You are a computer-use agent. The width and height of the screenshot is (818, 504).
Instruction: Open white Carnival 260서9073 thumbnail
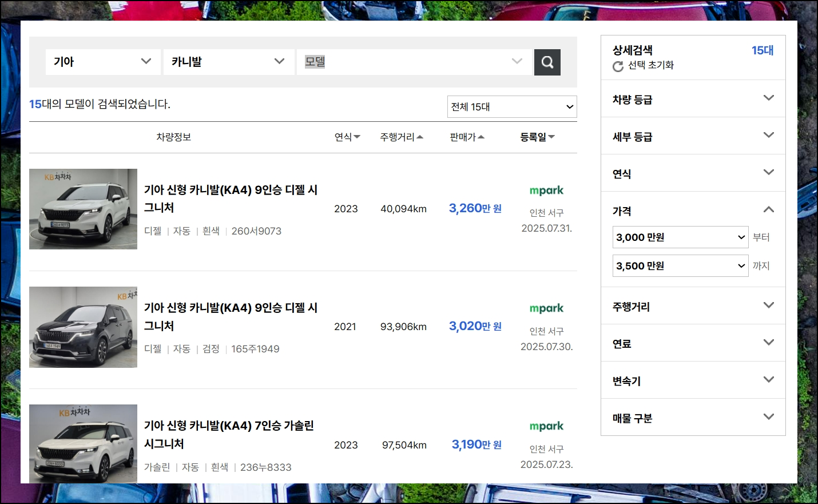(x=83, y=209)
